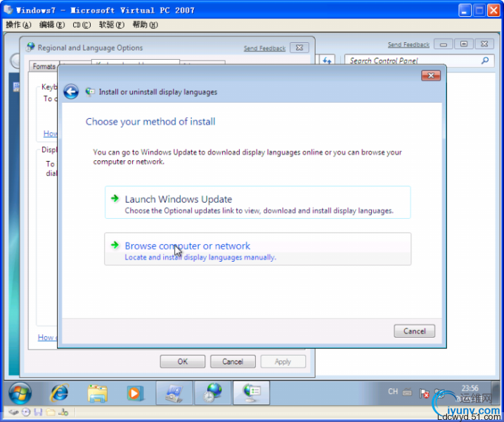This screenshot has width=504, height=422.
Task: Click hard disk icon in Virtual PC status bar
Action: [x=13, y=412]
